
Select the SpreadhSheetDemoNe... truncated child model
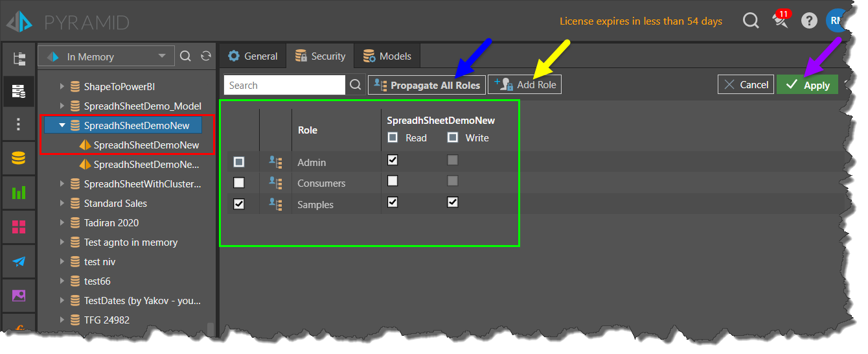point(146,165)
